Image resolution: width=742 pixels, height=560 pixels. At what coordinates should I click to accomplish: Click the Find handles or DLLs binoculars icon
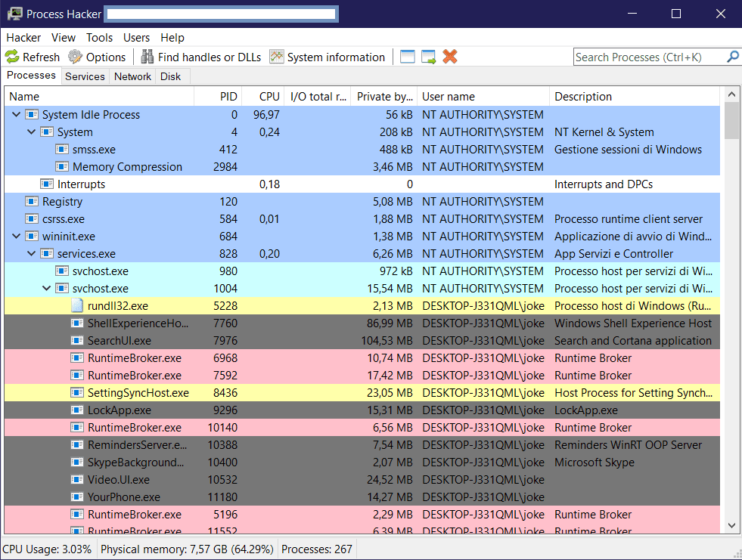[x=147, y=57]
